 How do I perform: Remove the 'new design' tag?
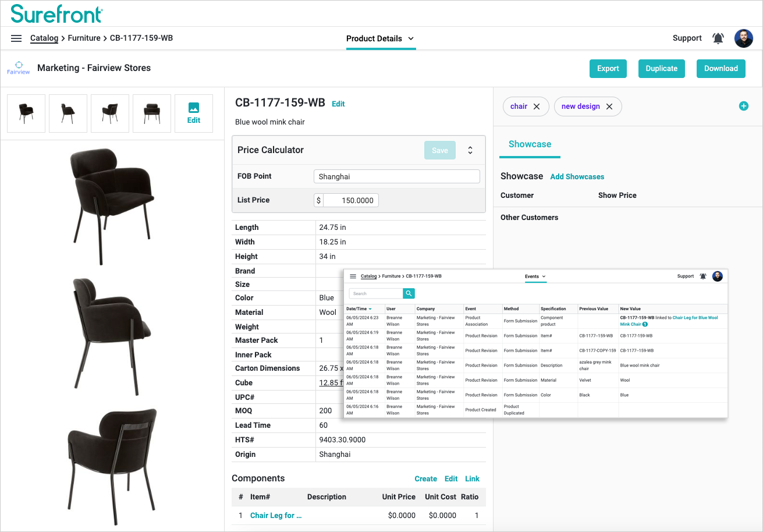(x=609, y=107)
